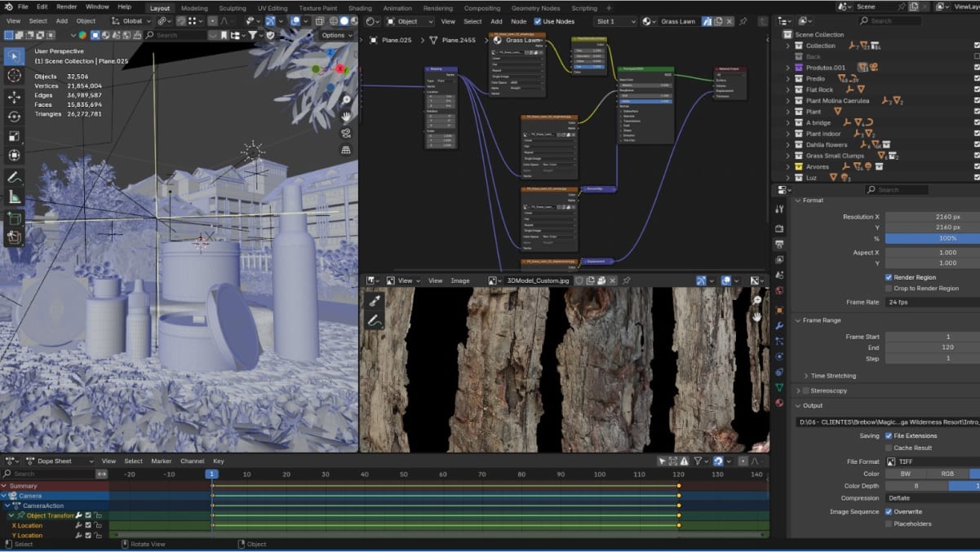This screenshot has width=980, height=552.
Task: Select the Cursor tool in viewport toolbar
Action: coord(14,76)
